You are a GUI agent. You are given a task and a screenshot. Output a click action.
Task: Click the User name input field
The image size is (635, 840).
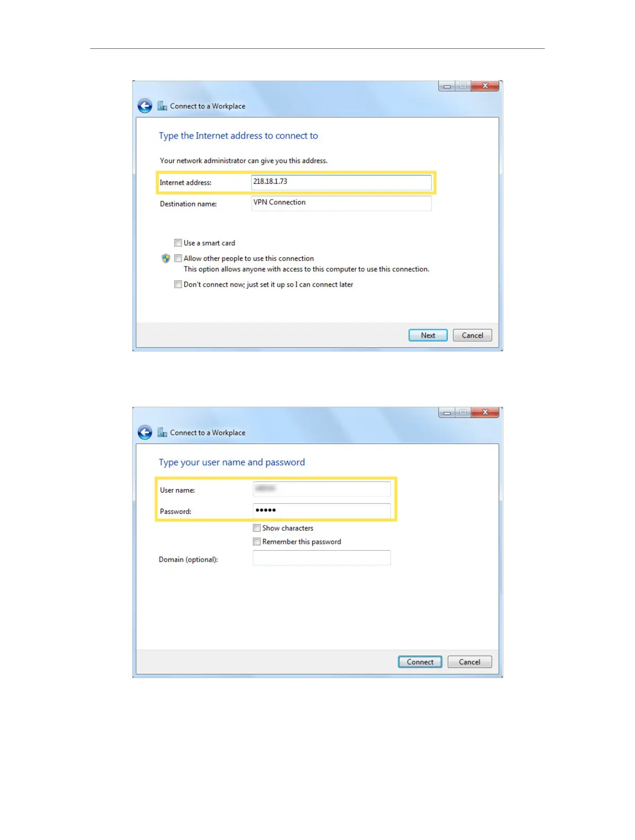point(322,489)
